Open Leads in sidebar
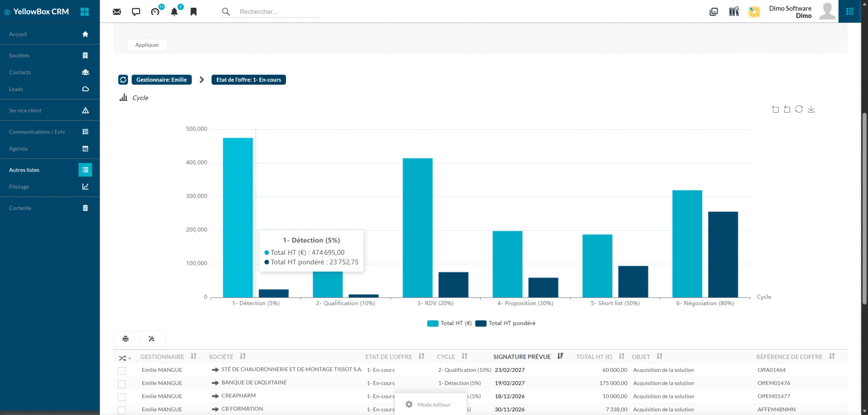 [50, 89]
